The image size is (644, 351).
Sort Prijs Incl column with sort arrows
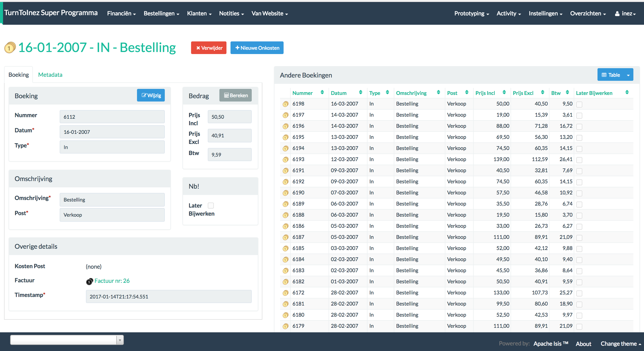pos(504,92)
